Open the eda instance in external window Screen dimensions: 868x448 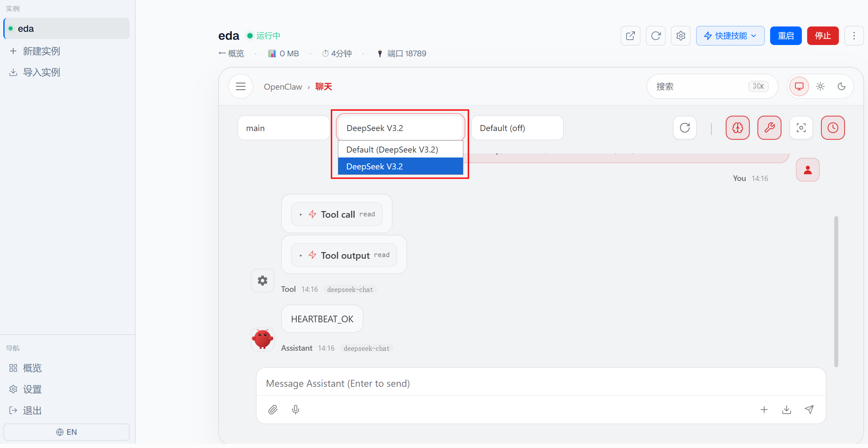point(630,35)
